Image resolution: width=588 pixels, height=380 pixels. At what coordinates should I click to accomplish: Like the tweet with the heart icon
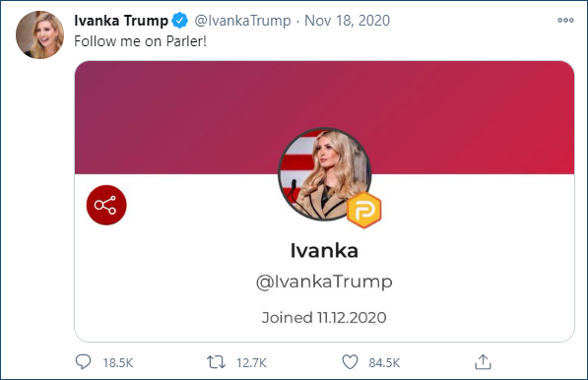tap(350, 362)
